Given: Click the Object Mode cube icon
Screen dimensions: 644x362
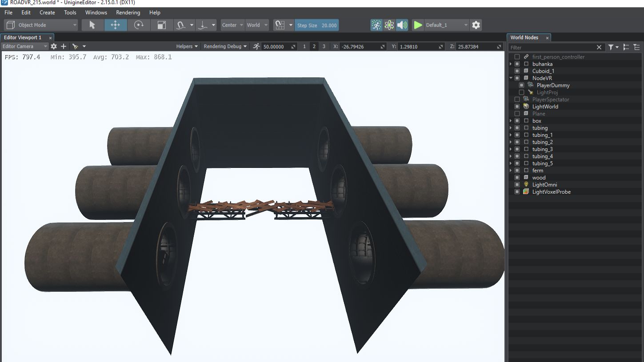Looking at the screenshot, I should click(11, 25).
